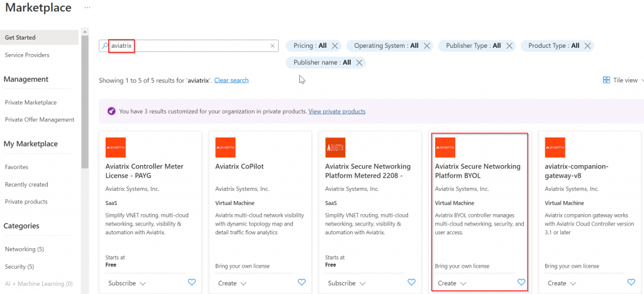Click the sidebar scrollbar up arrow
Viewport: 644px width, 294px height.
point(85,31)
